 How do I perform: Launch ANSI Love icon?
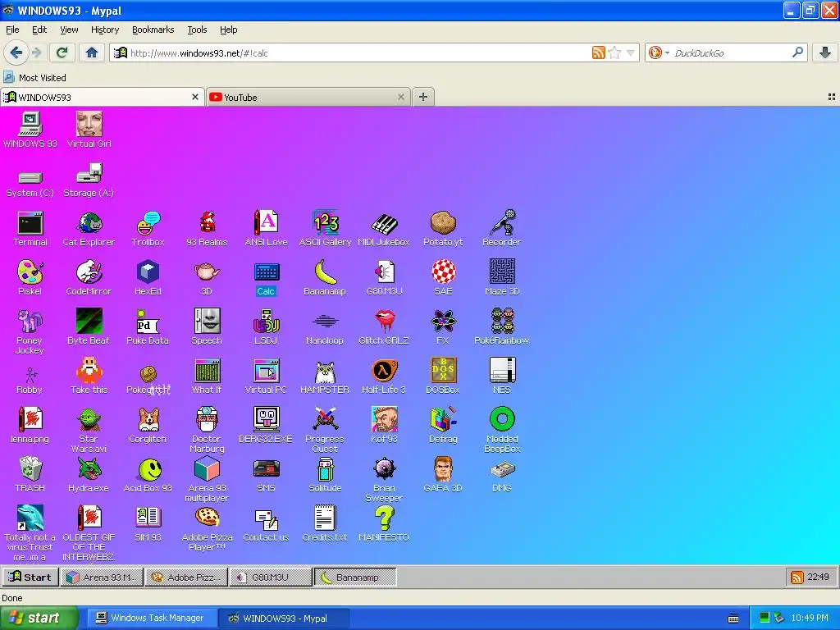[267, 229]
